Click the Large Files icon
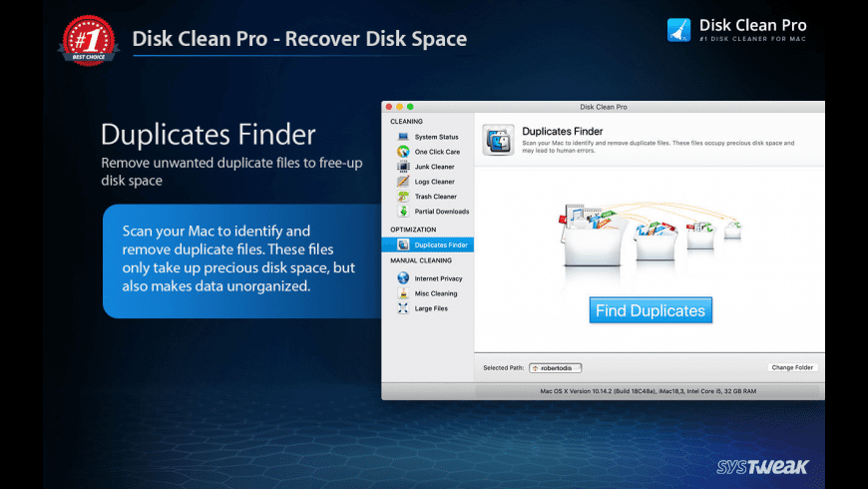Viewport: 868px width, 489px height. pyautogui.click(x=403, y=308)
